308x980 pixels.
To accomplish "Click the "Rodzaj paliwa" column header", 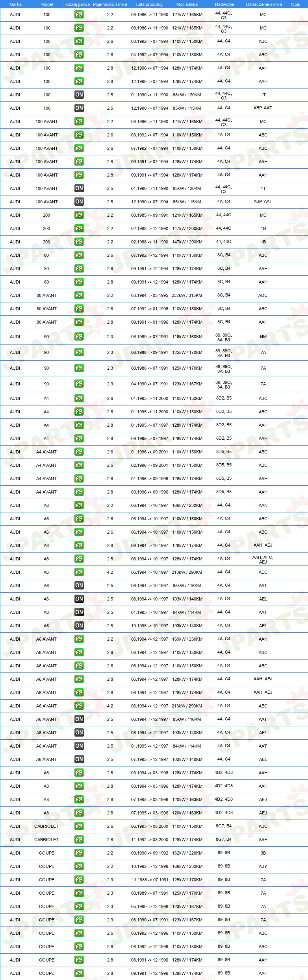I will pos(76,4).
